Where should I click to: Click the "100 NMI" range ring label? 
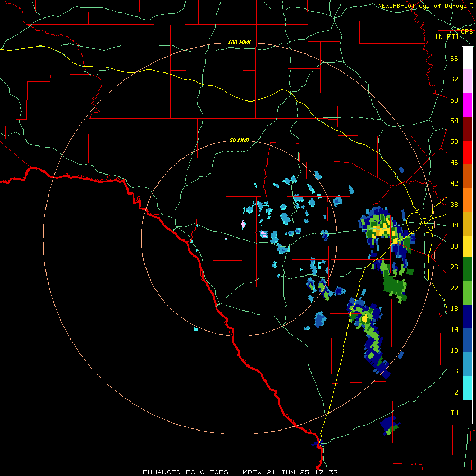(x=239, y=42)
